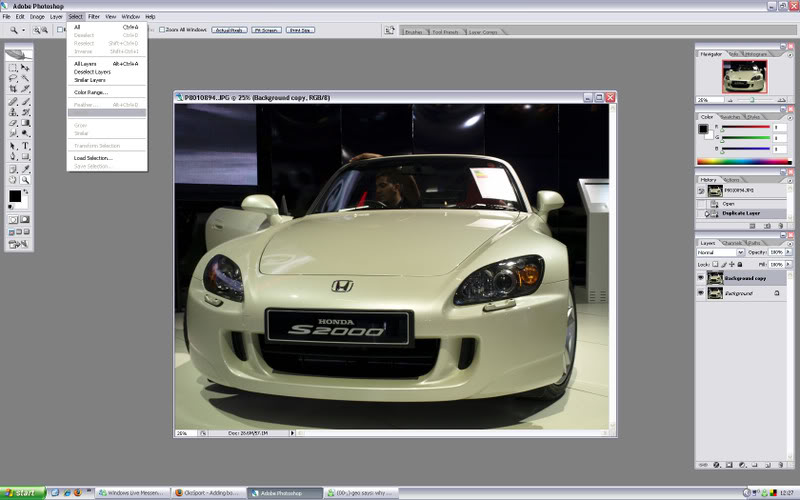Click the Actual Pixels button

(x=228, y=30)
